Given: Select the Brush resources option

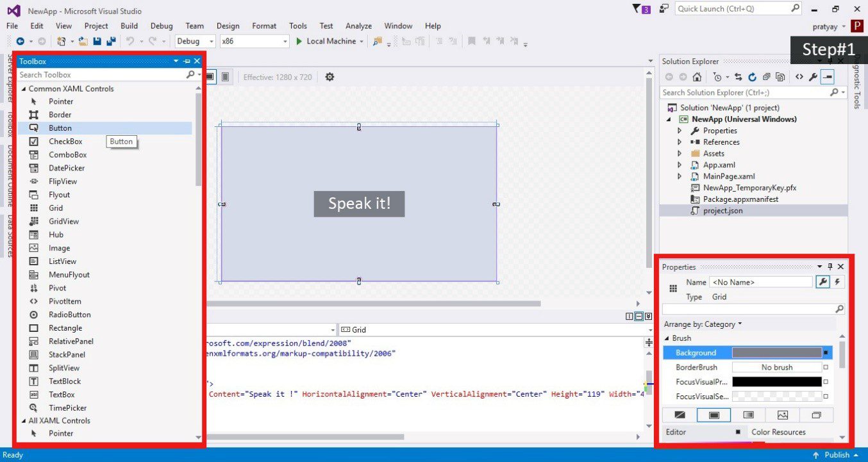Looking at the screenshot, I should (x=816, y=415).
